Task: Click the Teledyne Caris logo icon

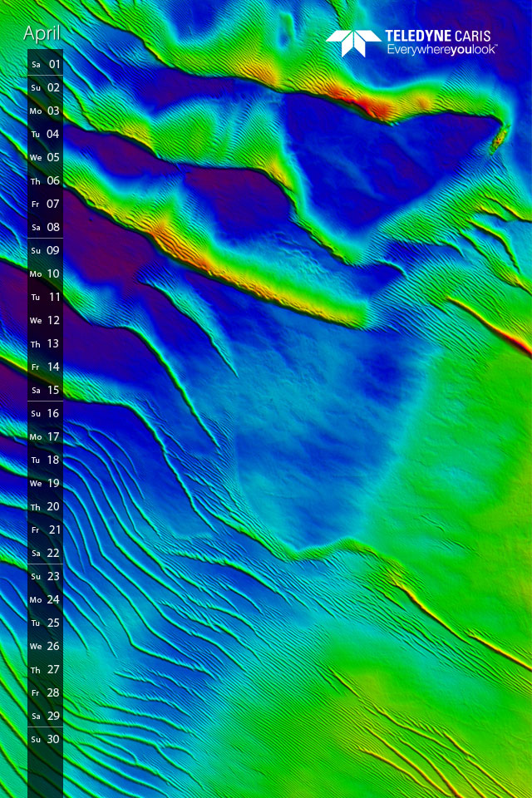Action: 352,42
